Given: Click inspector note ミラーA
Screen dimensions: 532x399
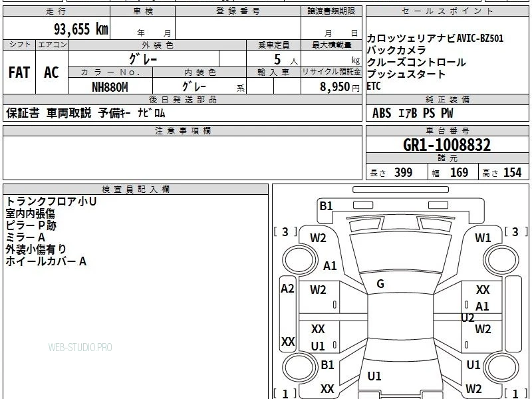Looking at the screenshot, I should (x=25, y=237).
